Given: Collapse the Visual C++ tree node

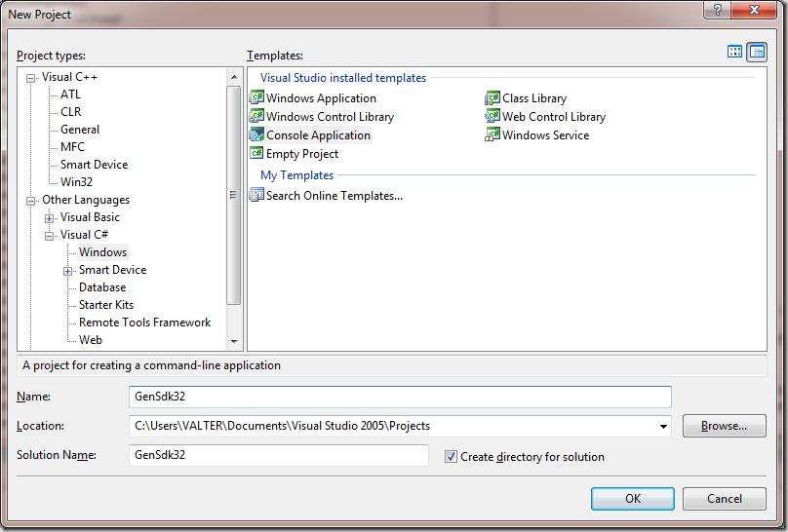Looking at the screenshot, I should 31,78.
